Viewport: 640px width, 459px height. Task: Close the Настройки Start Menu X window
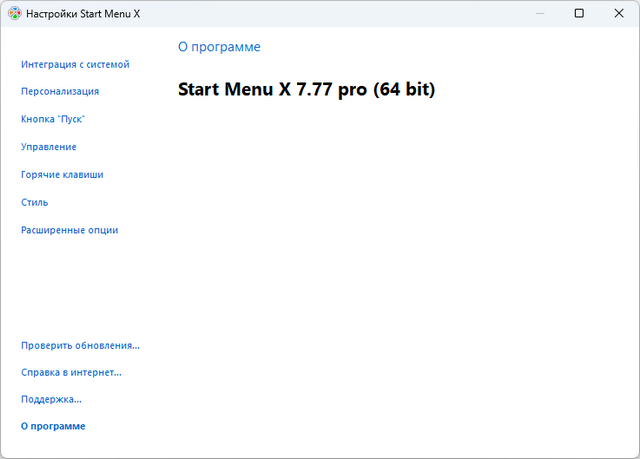pyautogui.click(x=619, y=13)
